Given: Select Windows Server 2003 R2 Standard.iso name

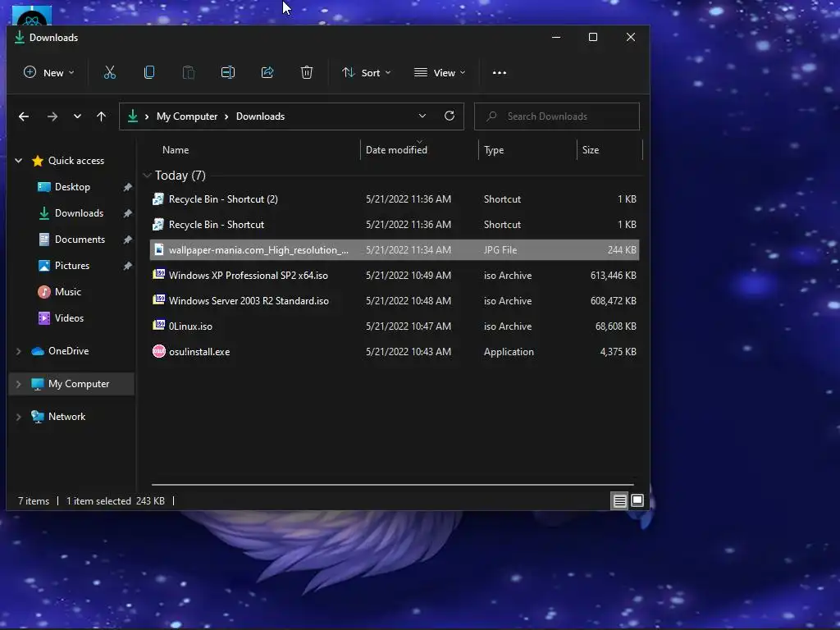Looking at the screenshot, I should click(x=249, y=300).
